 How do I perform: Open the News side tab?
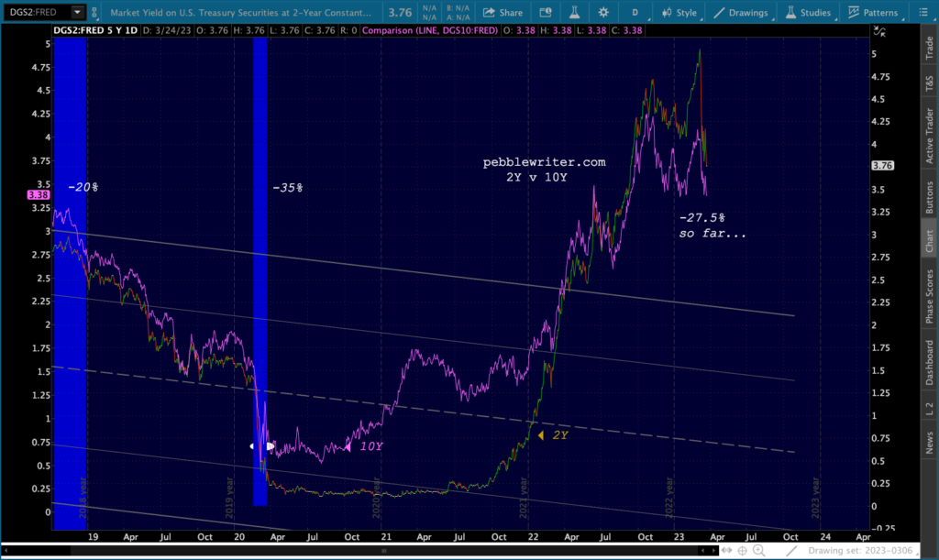click(929, 444)
